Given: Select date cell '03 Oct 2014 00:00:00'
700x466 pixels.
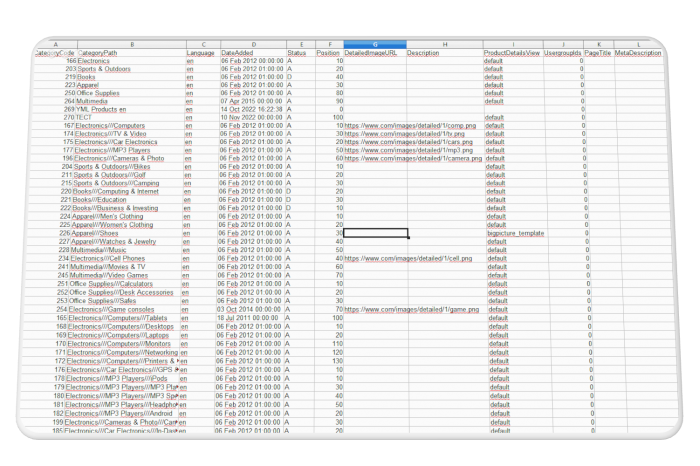Looking at the screenshot, I should pyautogui.click(x=249, y=309).
